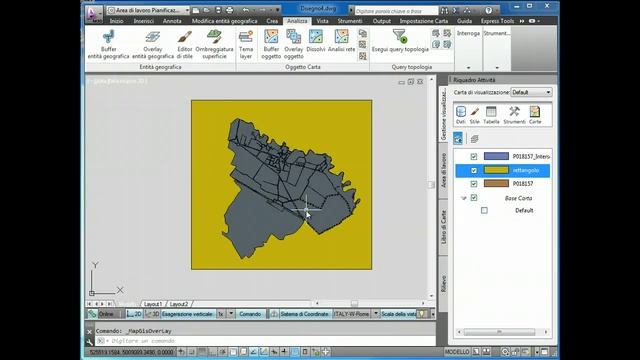This screenshot has width=640, height=360.
Task: Expand the ribbon tabs overflow arrows
Action: pyautogui.click(x=522, y=21)
